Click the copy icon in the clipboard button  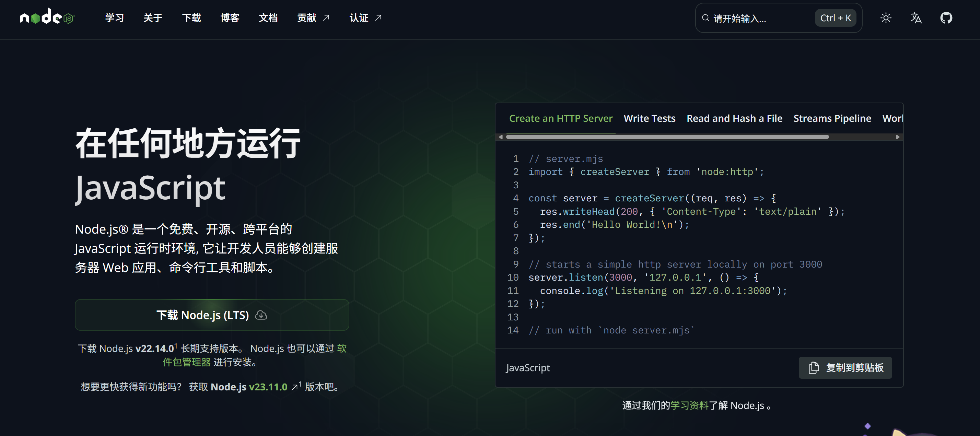813,367
